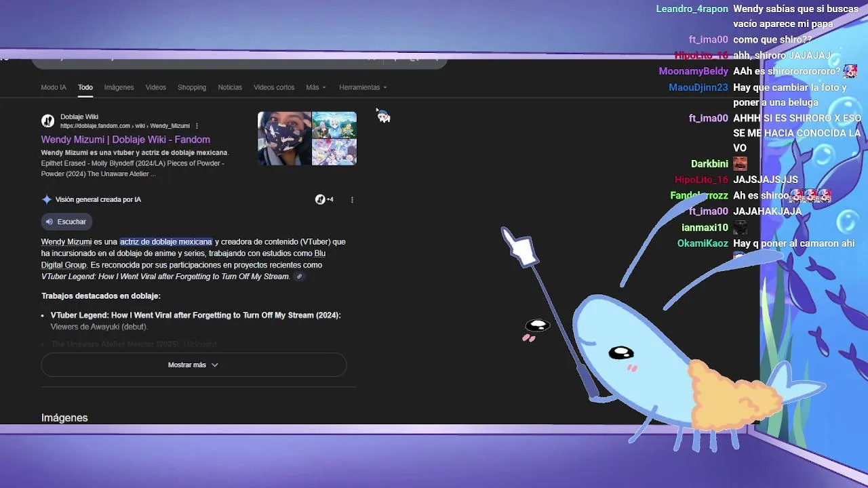Go to the Shopping tab
Screen dimensions: 868x488
(192, 87)
